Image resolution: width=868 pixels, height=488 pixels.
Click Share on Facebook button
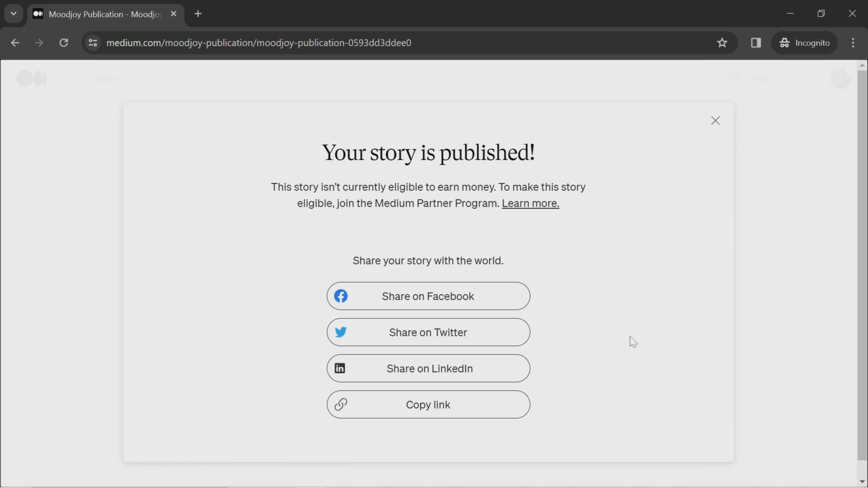(428, 296)
